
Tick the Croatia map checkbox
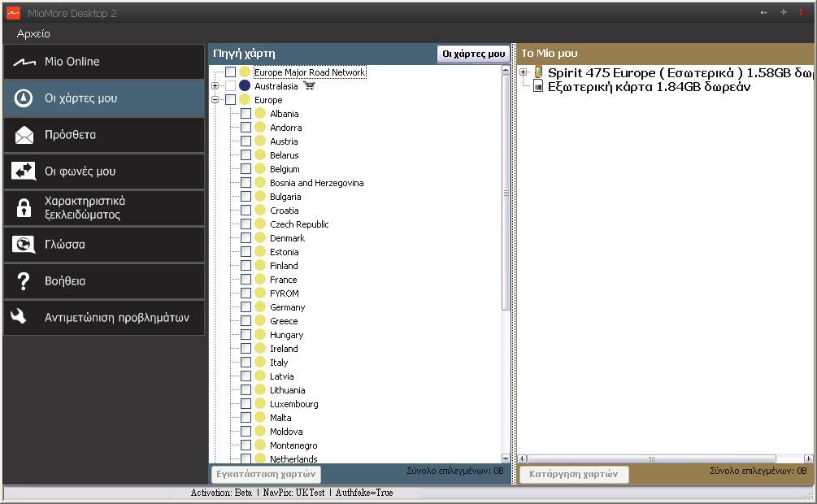point(246,210)
